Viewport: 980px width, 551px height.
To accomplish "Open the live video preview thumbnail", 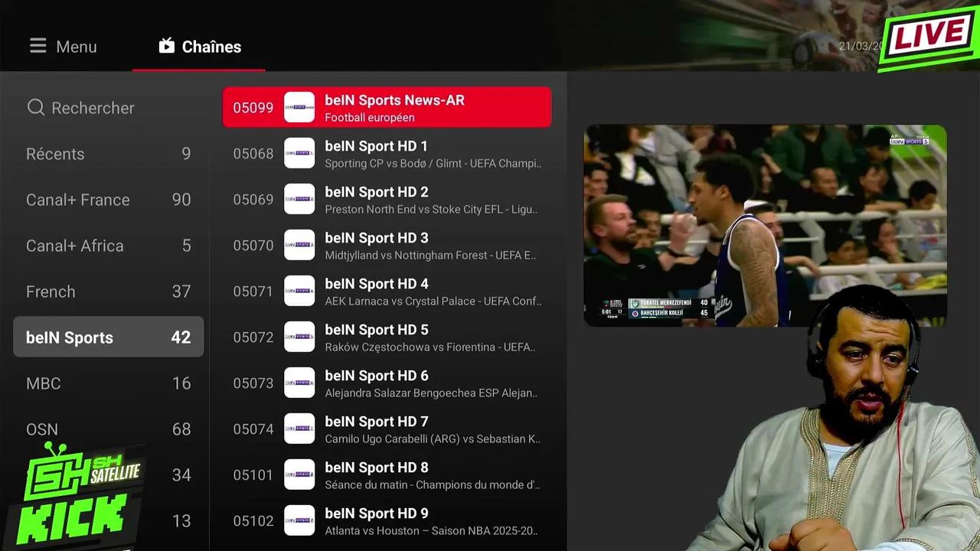I will (x=766, y=226).
